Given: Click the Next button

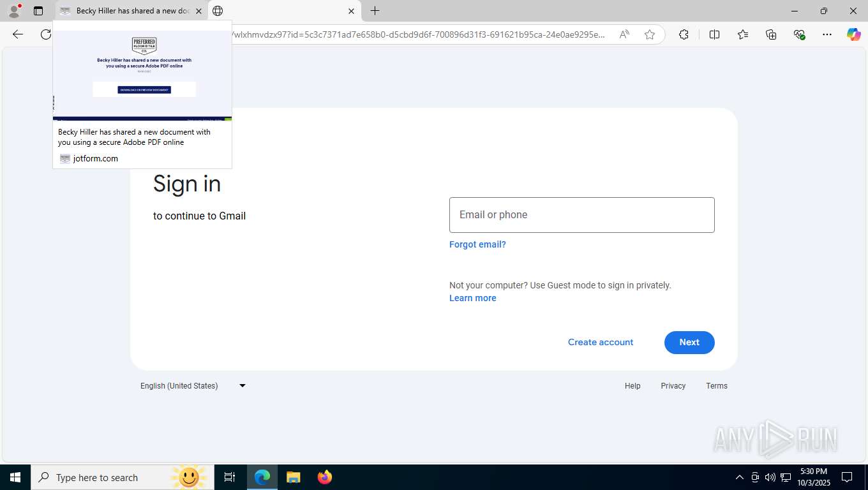Looking at the screenshot, I should click(x=689, y=343).
